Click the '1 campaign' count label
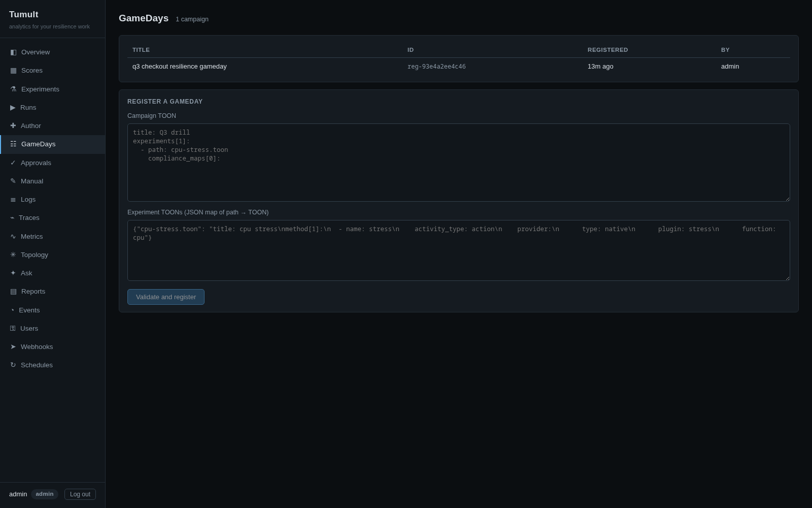 [192, 19]
